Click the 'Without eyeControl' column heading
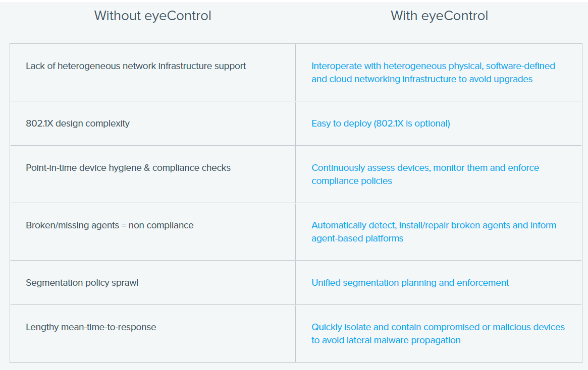The height and width of the screenshot is (370, 588). pyautogui.click(x=152, y=16)
